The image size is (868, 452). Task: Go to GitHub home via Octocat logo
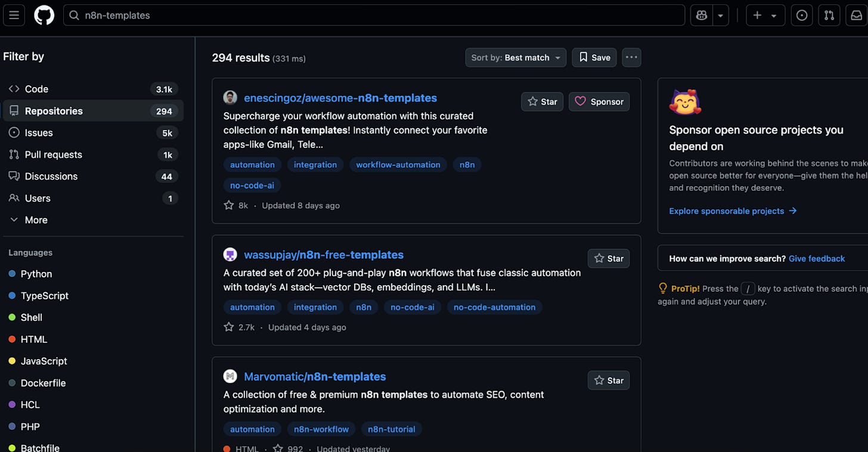tap(44, 16)
